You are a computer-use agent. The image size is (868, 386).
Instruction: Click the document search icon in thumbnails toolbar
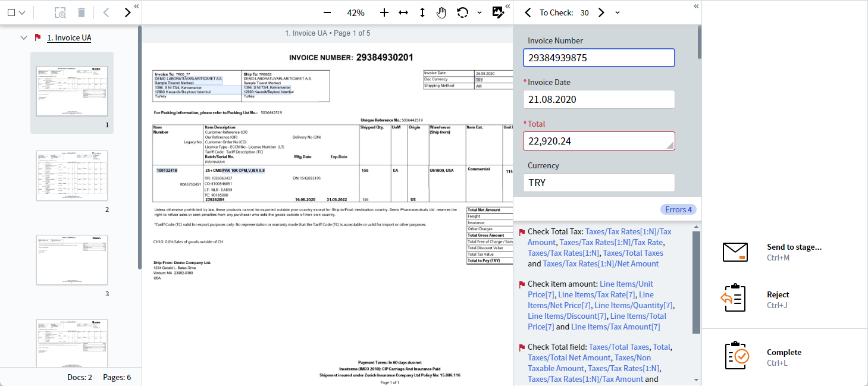60,12
